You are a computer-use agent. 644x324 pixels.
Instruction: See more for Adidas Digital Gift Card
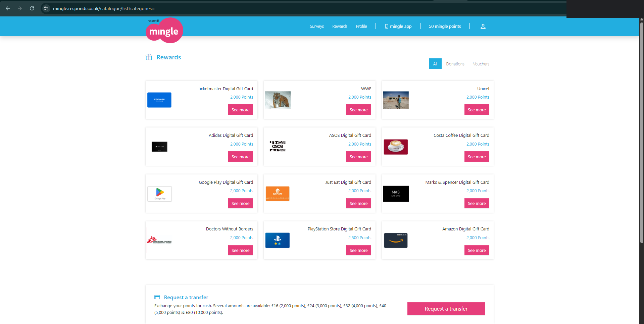click(x=241, y=157)
